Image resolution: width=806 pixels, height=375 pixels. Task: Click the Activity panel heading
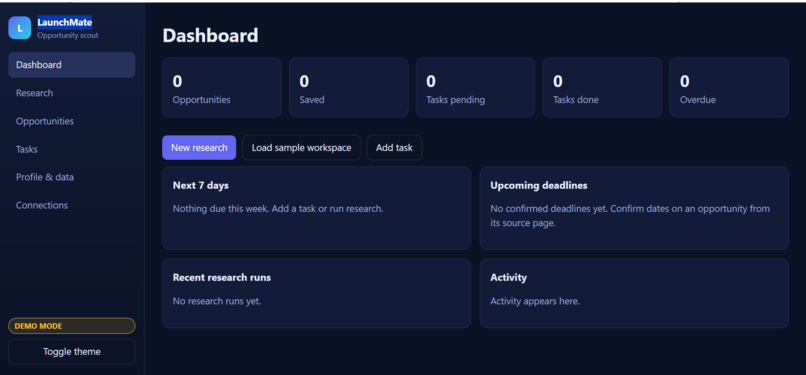[508, 277]
